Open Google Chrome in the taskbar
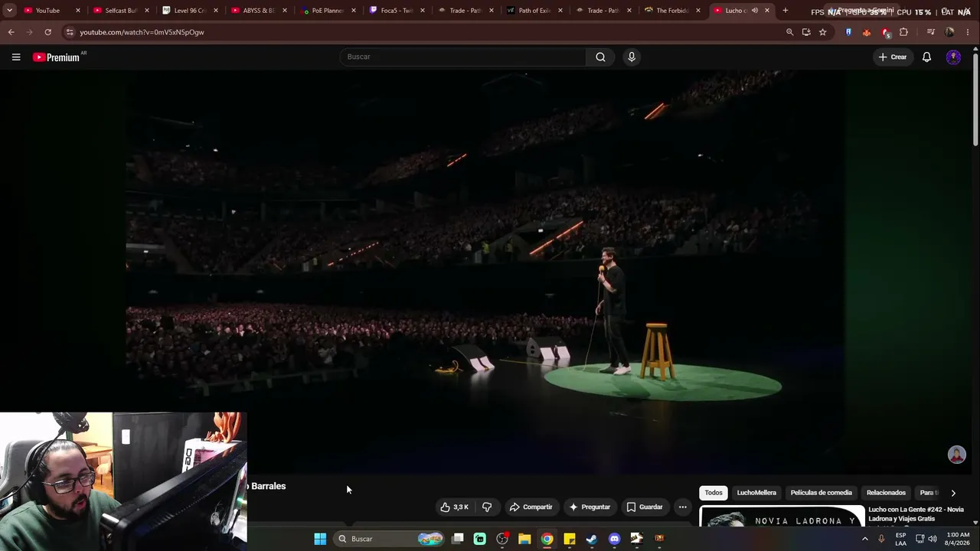The image size is (980, 551). [x=547, y=539]
